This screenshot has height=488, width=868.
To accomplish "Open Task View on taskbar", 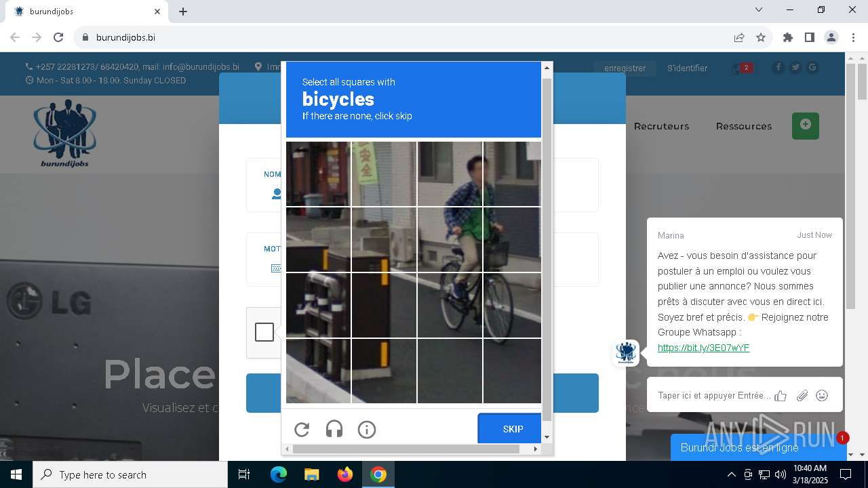I will click(244, 474).
